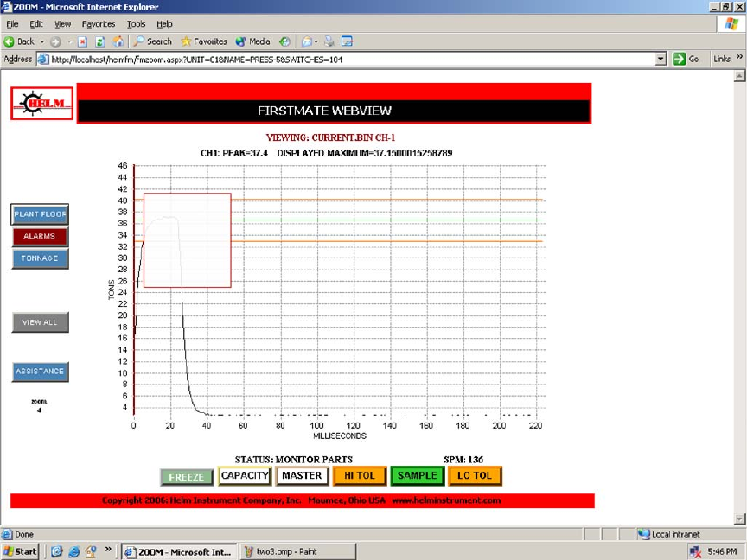Click the VIEWING: CURRENT.BIN CH-1 text

[330, 137]
